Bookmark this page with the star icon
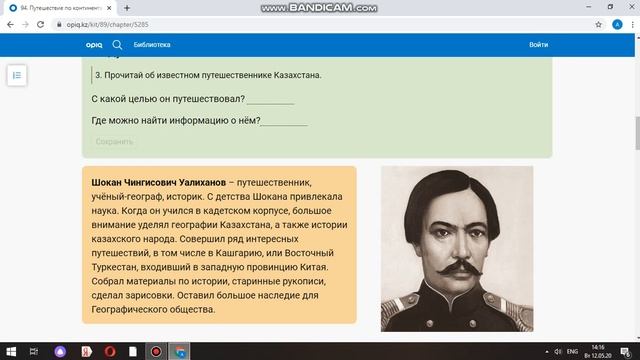This screenshot has height=360, width=640. [598, 24]
